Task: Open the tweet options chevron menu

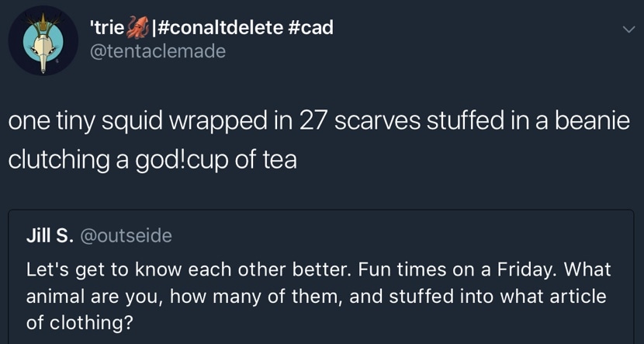Action: 627,30
